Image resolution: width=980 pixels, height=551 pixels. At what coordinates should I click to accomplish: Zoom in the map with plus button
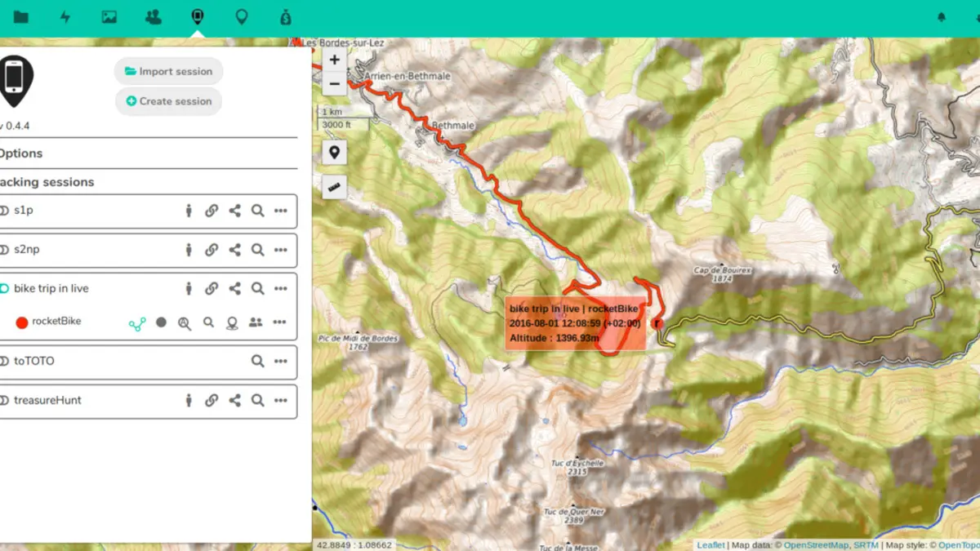[334, 60]
